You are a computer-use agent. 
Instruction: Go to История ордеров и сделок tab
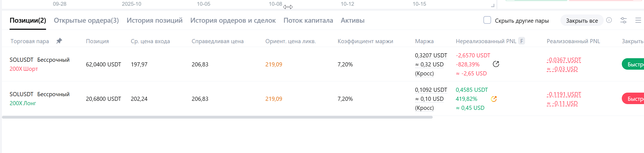click(x=233, y=20)
